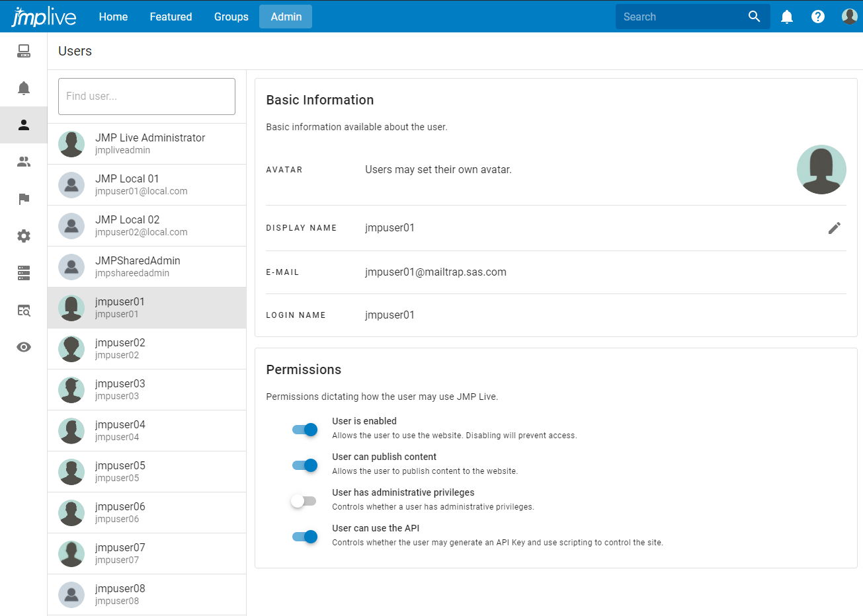
Task: Select the server list icon in the sidebar
Action: [x=24, y=272]
